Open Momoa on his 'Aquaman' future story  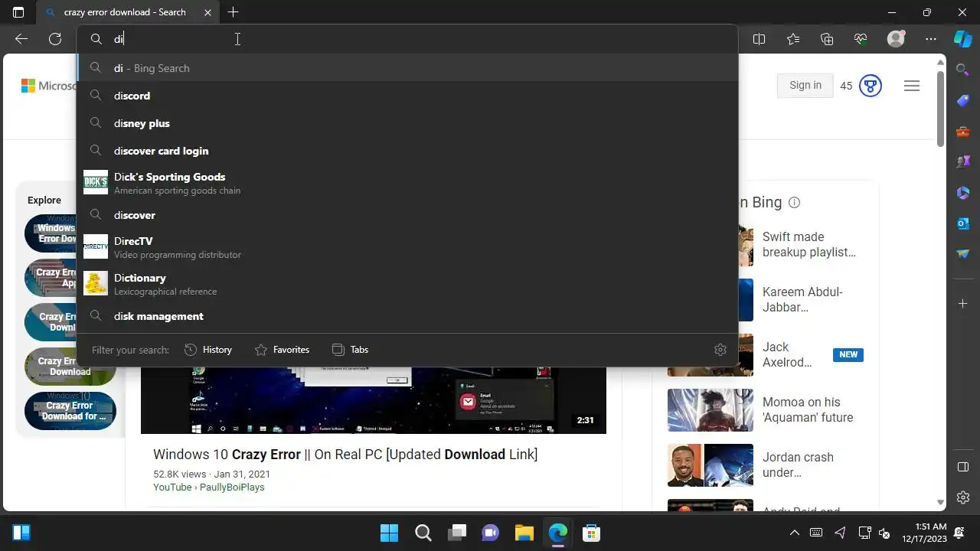point(808,409)
